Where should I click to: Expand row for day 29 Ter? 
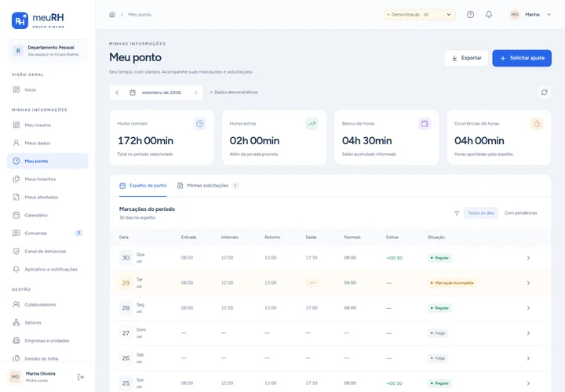click(528, 283)
